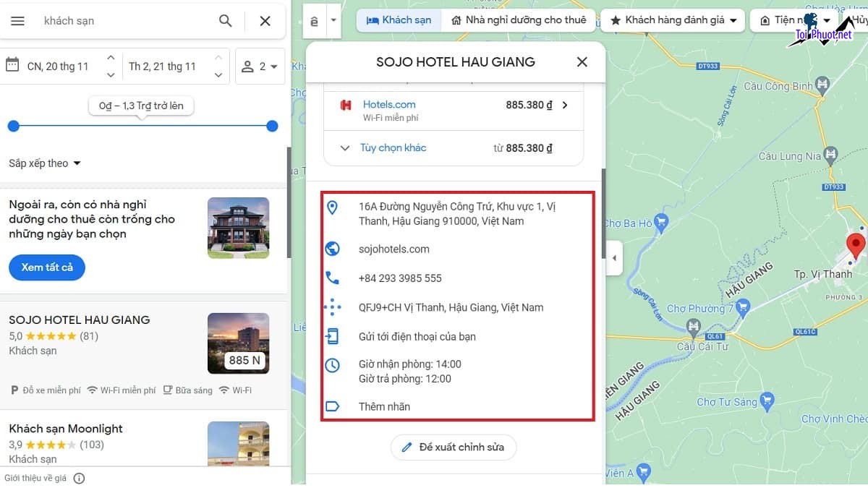Clear the search with the X icon
Screen dimensions: 868x488
tap(265, 21)
